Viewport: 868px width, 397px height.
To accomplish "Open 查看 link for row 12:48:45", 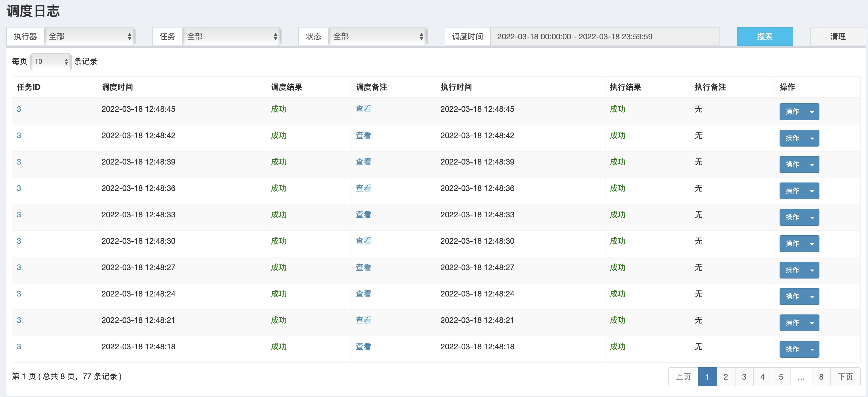I will (363, 109).
